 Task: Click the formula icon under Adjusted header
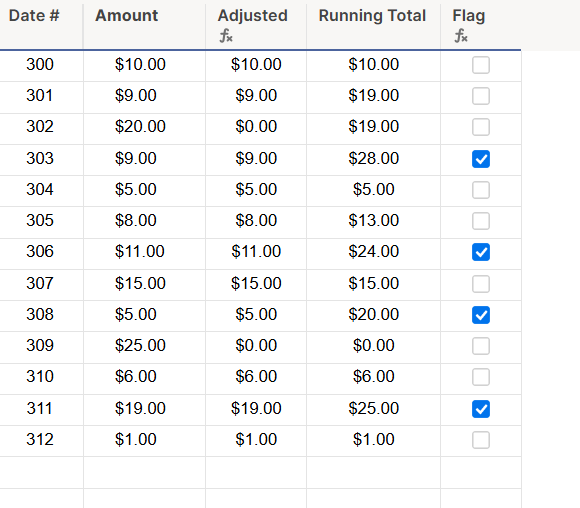coord(226,36)
